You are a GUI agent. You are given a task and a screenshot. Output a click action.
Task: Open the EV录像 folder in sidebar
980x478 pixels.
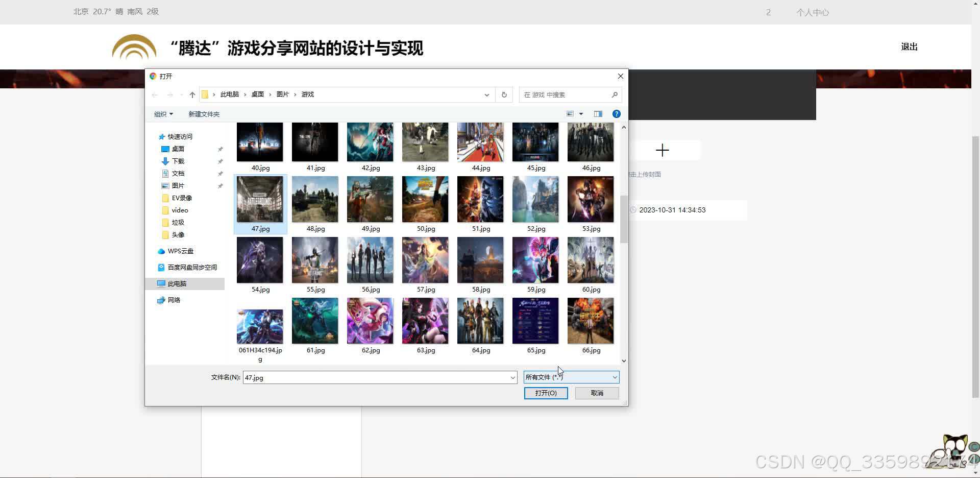pyautogui.click(x=181, y=198)
